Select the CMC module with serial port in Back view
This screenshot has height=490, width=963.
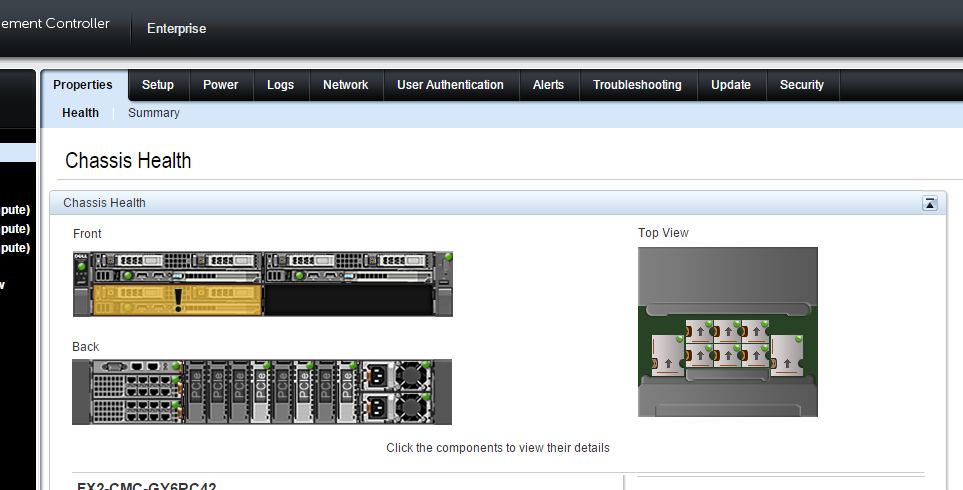click(x=138, y=367)
